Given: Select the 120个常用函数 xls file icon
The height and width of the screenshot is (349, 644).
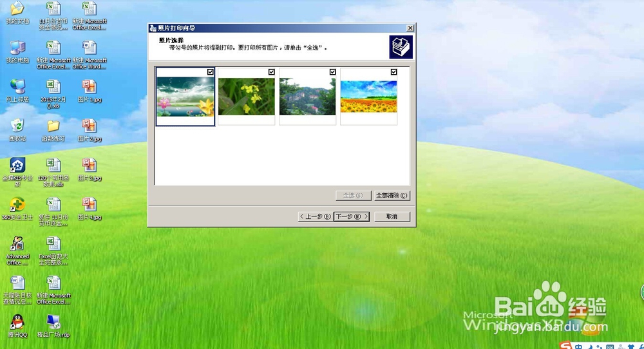Looking at the screenshot, I should [x=53, y=165].
